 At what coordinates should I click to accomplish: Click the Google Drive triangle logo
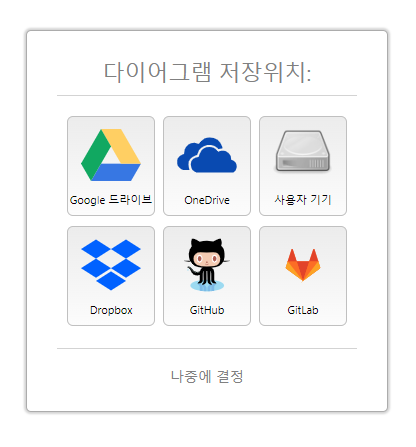tap(111, 155)
